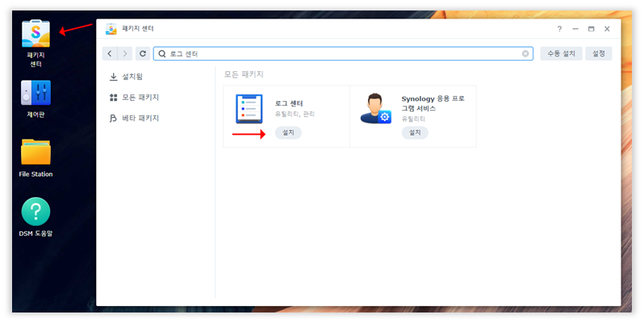Open the Synology 응용 프로그램 서비스 title
The image size is (644, 323).
(x=433, y=103)
